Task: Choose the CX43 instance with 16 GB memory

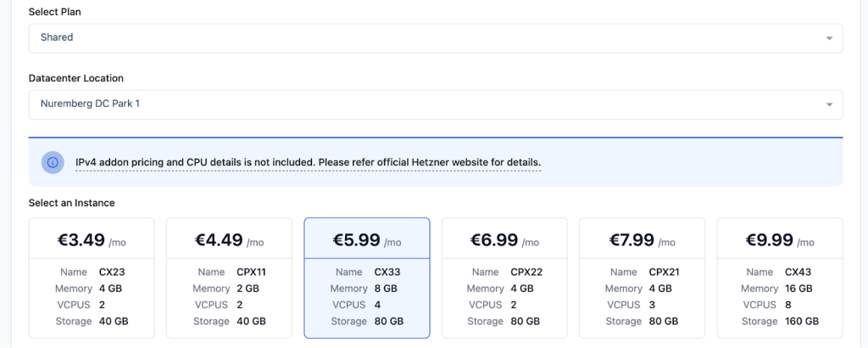Action: click(780, 289)
